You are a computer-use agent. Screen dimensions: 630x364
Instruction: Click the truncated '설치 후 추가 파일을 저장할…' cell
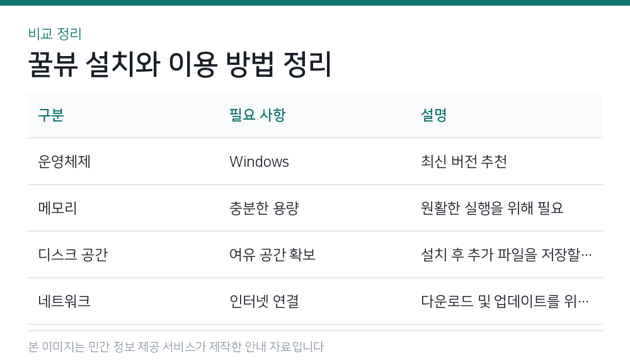click(x=507, y=254)
